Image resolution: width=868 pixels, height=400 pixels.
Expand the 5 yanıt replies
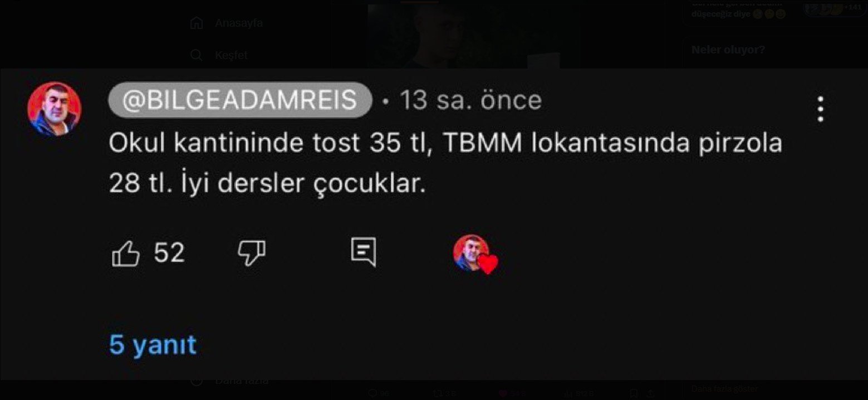pyautogui.click(x=153, y=345)
